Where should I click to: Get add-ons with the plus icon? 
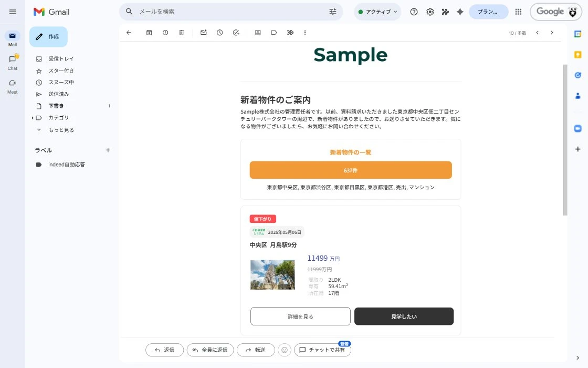(x=578, y=149)
